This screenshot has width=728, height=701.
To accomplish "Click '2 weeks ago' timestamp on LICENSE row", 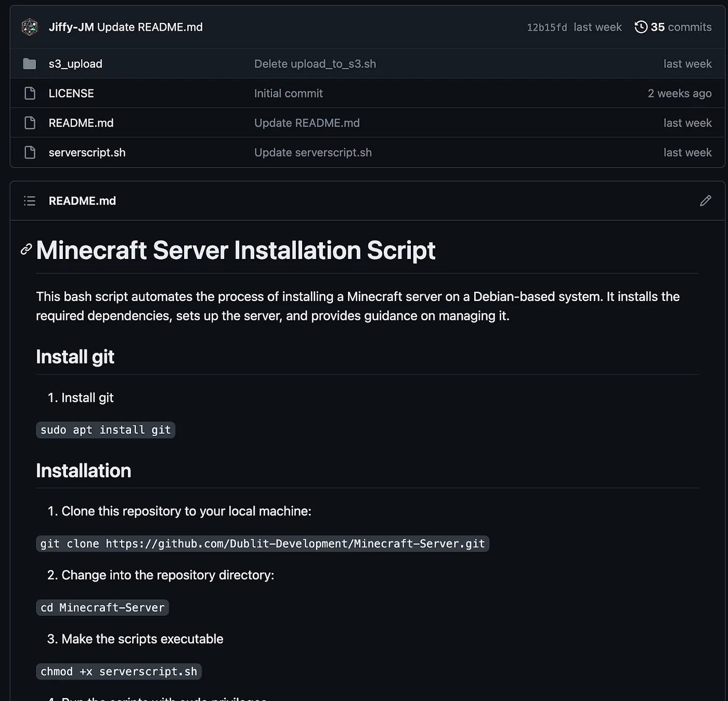I will point(680,94).
